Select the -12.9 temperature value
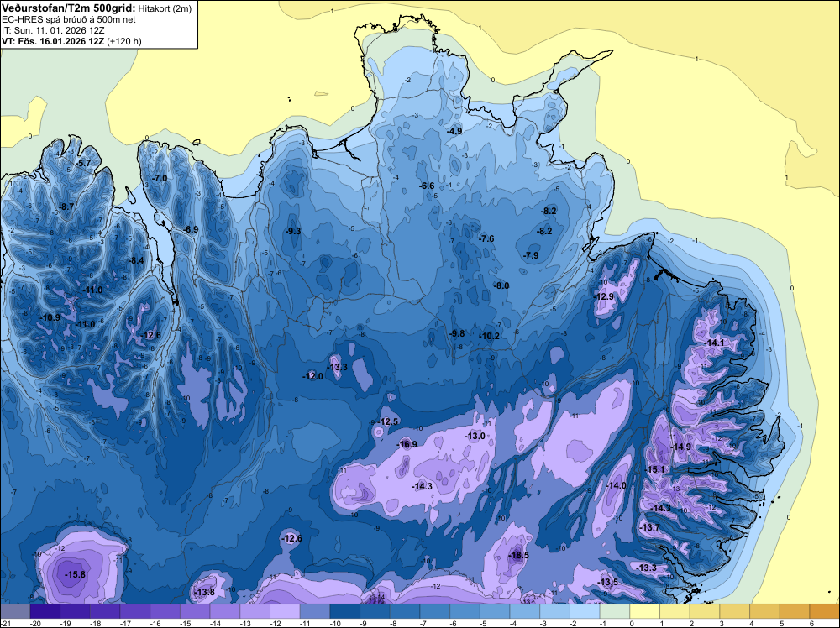Screen dimensions: 840x628 point(604,296)
